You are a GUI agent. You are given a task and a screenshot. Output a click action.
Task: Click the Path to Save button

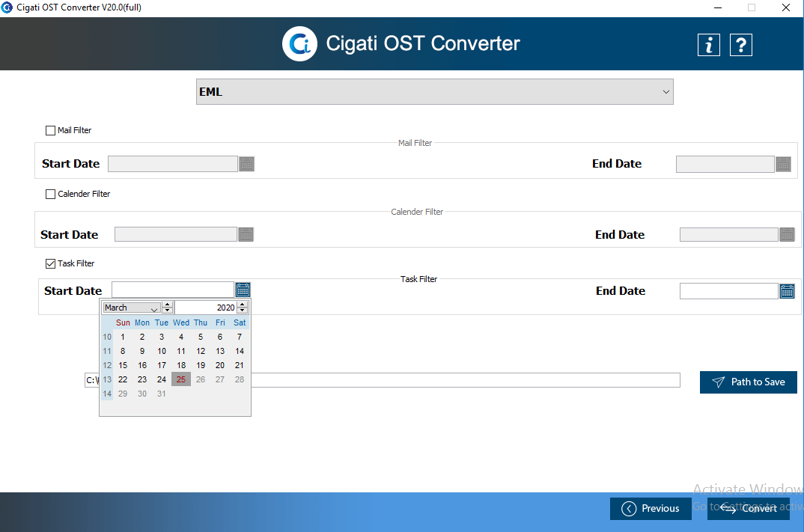[749, 382]
